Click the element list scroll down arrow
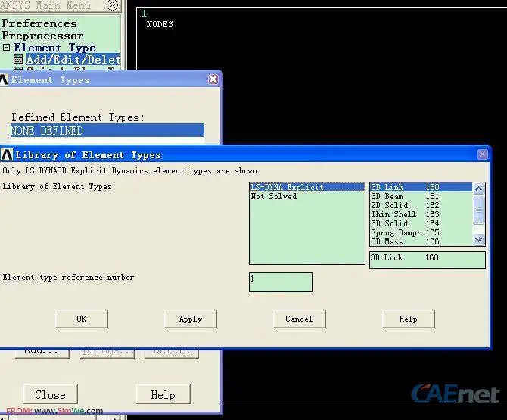 pos(478,240)
